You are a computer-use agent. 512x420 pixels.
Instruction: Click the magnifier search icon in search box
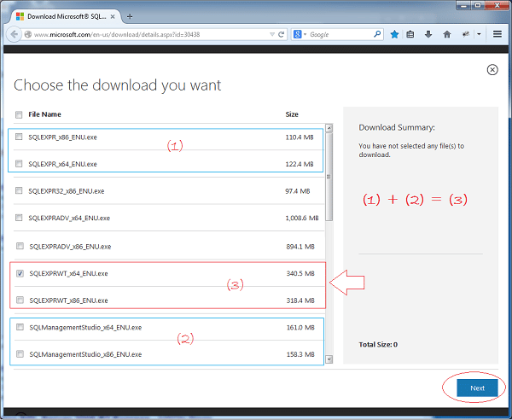(377, 34)
